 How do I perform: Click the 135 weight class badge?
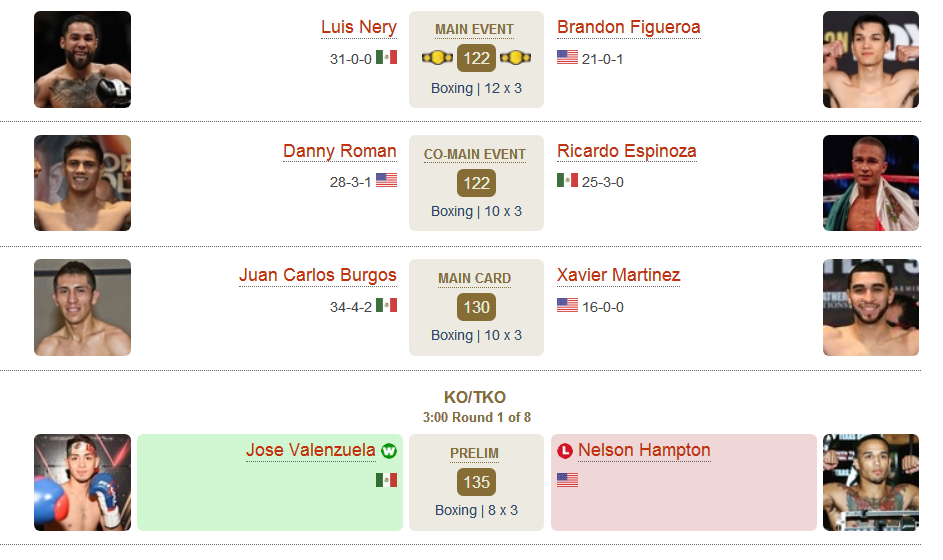coord(476,482)
